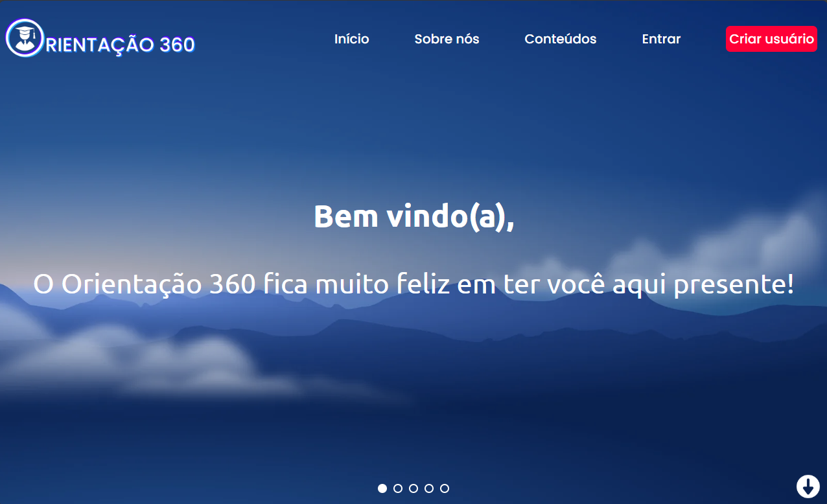The width and height of the screenshot is (827, 504).
Task: Go to the fifth carousel slide dot
Action: click(x=445, y=488)
